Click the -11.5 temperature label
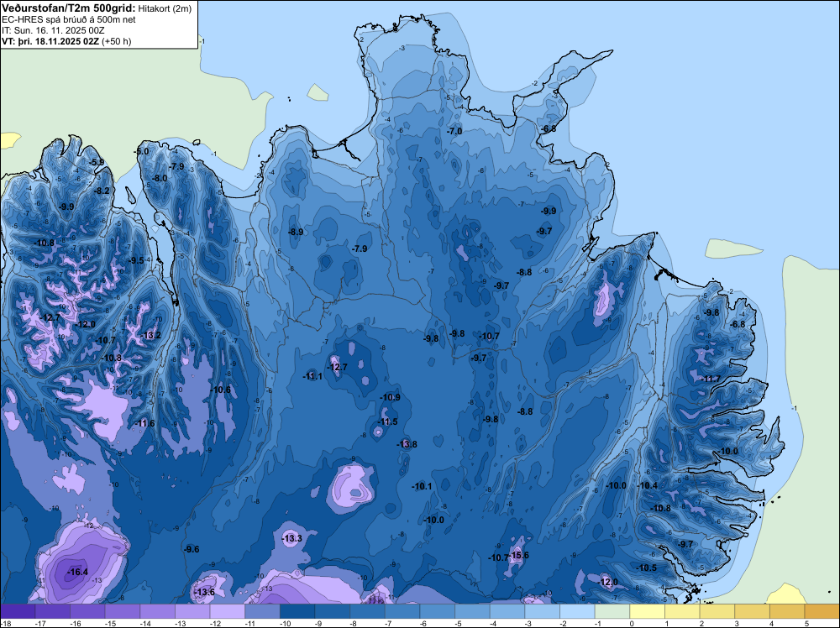 (388, 421)
